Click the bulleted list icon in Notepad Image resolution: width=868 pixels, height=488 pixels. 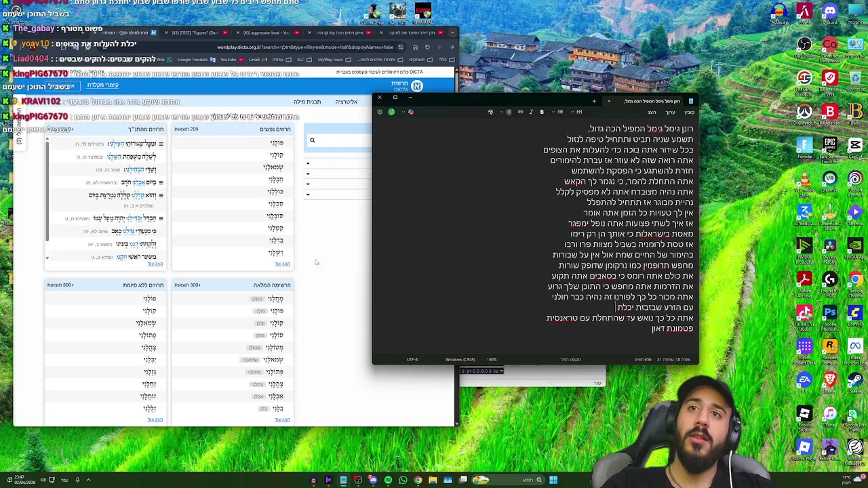click(560, 112)
